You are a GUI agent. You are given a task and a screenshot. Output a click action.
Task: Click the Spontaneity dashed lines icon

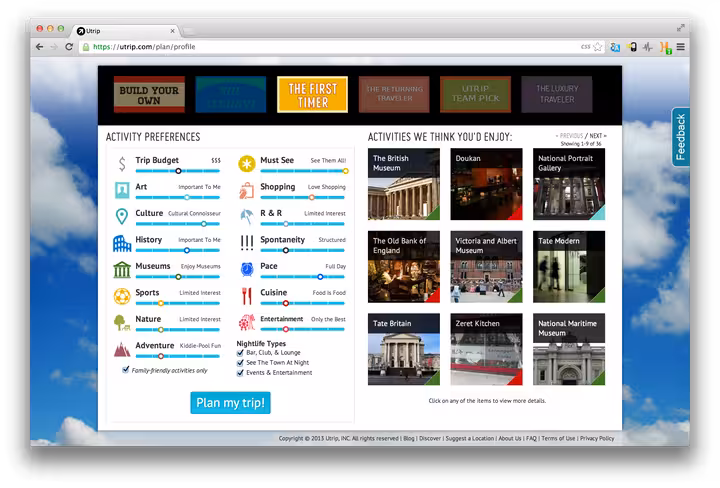point(247,243)
